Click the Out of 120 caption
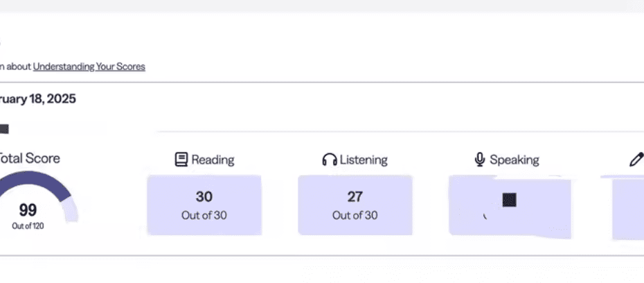This screenshot has width=644, height=283. 28,226
